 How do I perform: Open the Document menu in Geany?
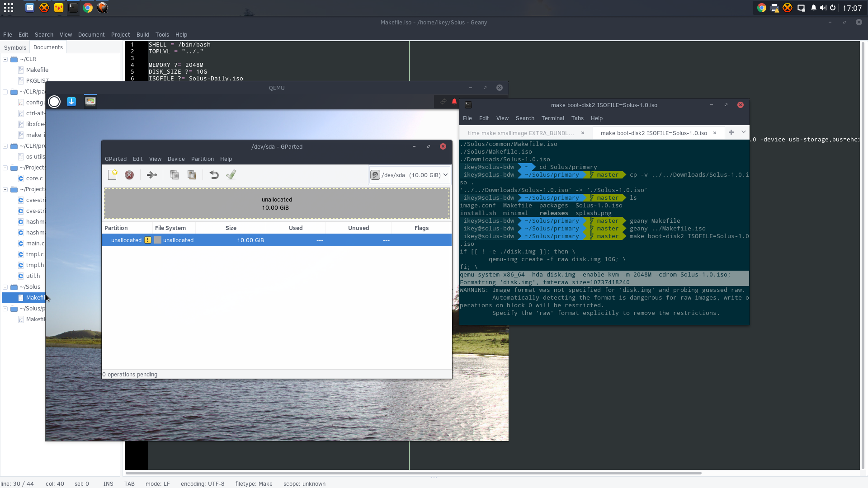click(x=91, y=35)
